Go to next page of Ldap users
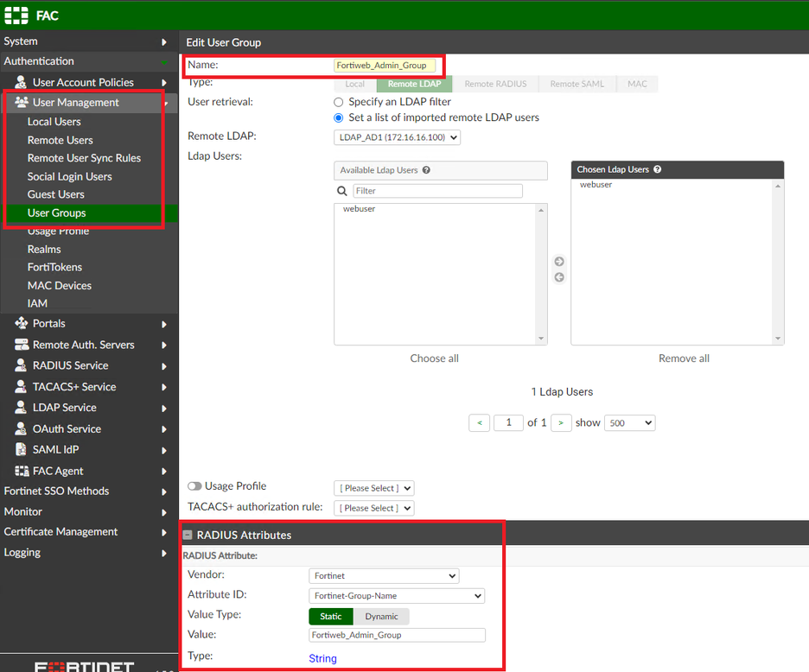This screenshot has width=809, height=672. [x=561, y=423]
